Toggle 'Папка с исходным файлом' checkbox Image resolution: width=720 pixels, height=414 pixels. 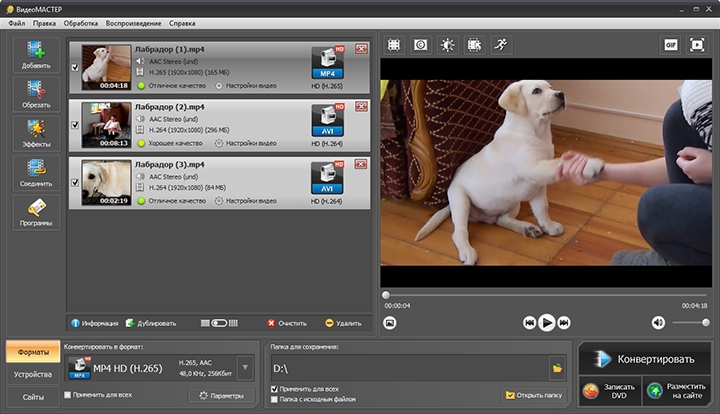coord(275,399)
